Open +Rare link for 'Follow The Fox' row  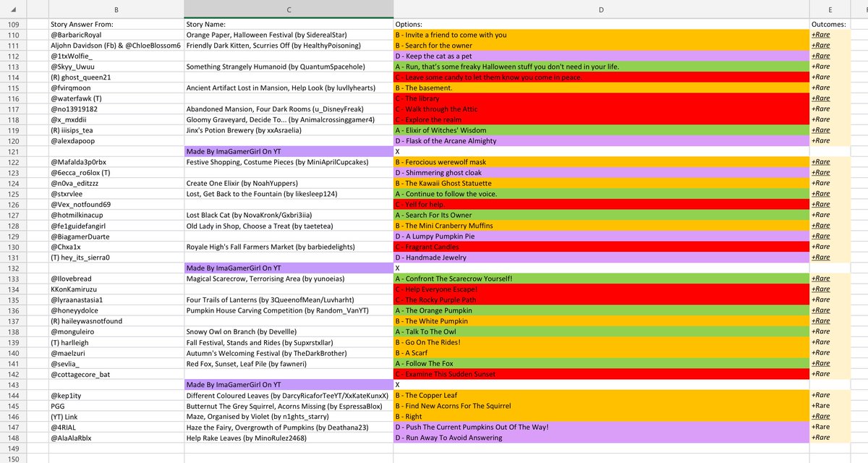click(x=820, y=363)
